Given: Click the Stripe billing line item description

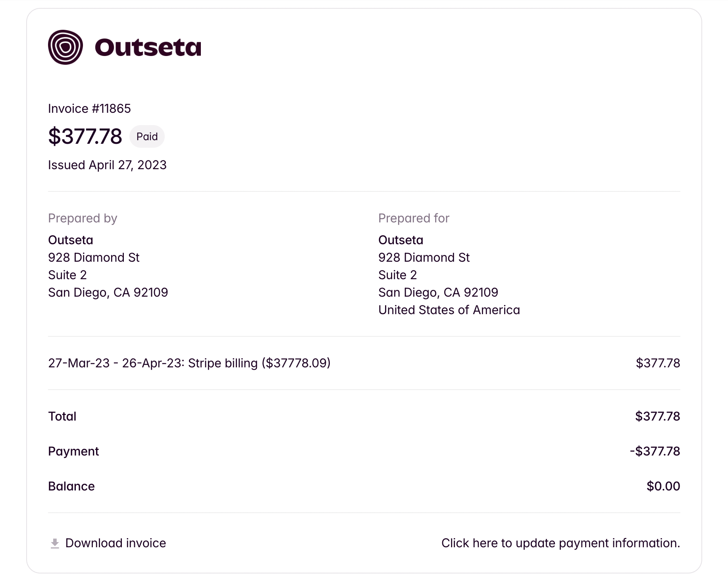Looking at the screenshot, I should pyautogui.click(x=189, y=363).
